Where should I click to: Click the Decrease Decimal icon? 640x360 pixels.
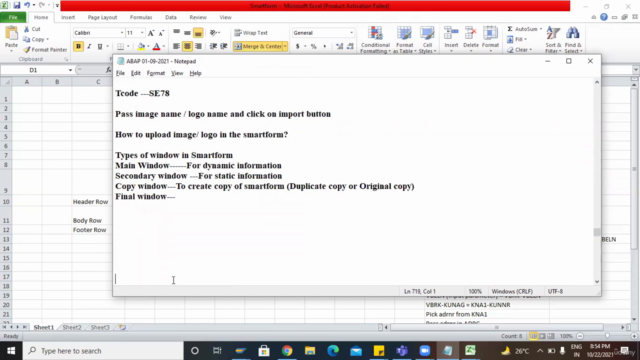point(350,47)
